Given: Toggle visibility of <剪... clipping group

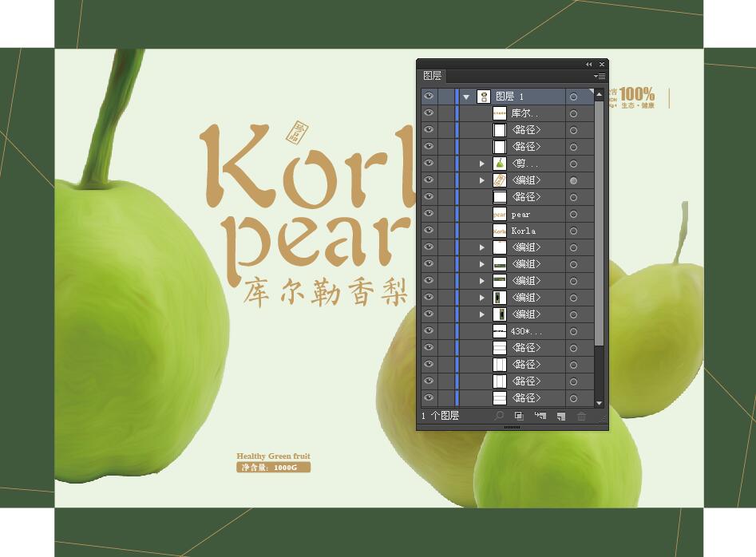Looking at the screenshot, I should (x=428, y=163).
